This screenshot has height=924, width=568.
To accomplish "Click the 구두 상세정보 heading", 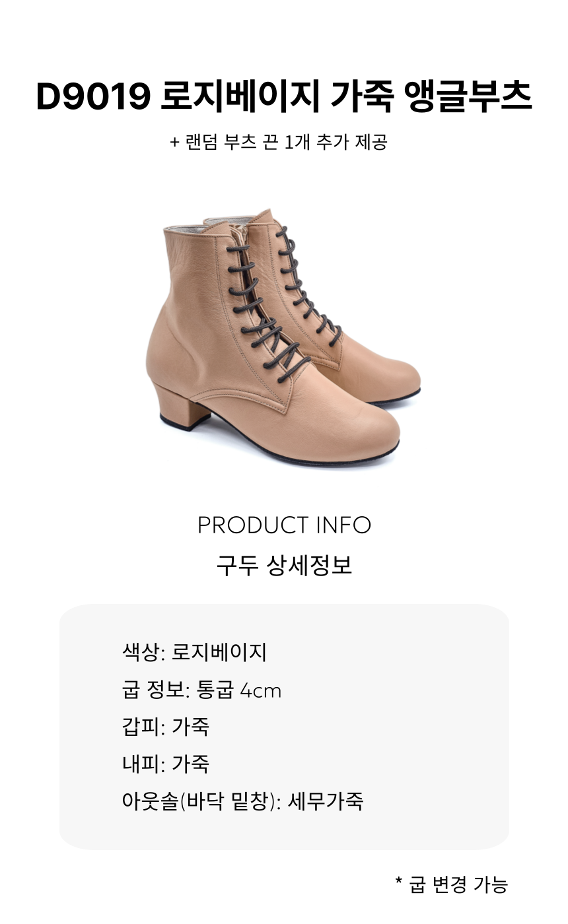I will (284, 566).
